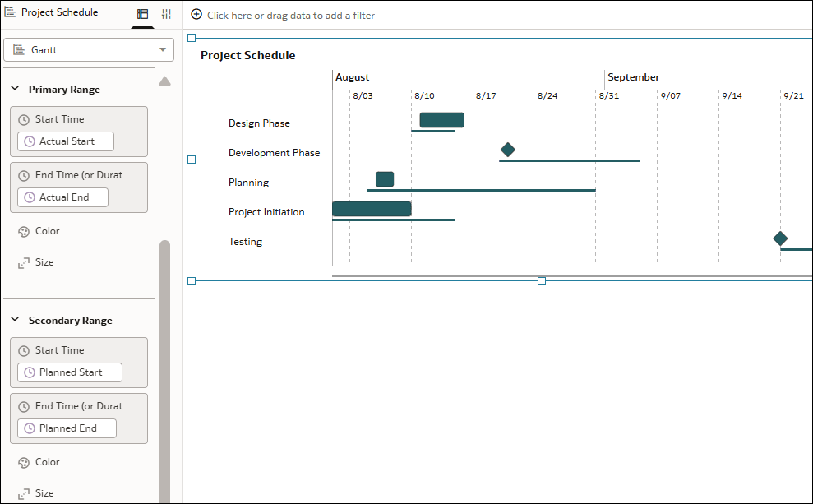Click the Development Phase milestone diamond
The height and width of the screenshot is (504, 813).
pos(507,150)
